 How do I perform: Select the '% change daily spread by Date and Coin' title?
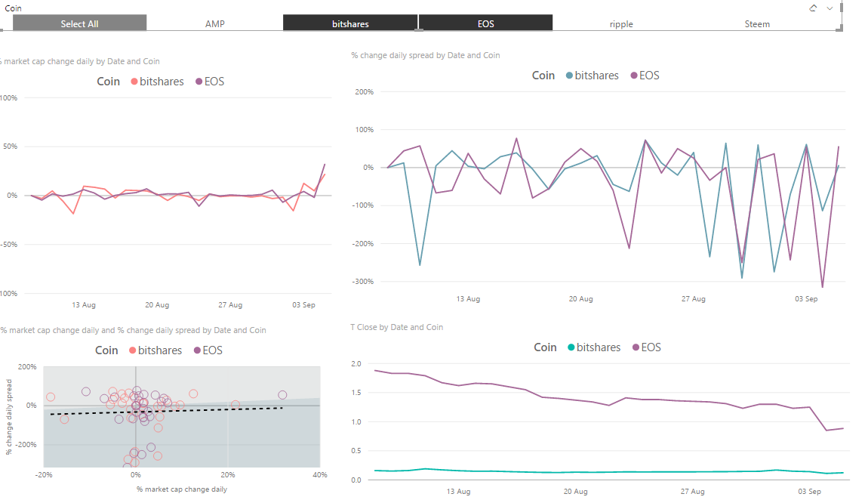[426, 55]
